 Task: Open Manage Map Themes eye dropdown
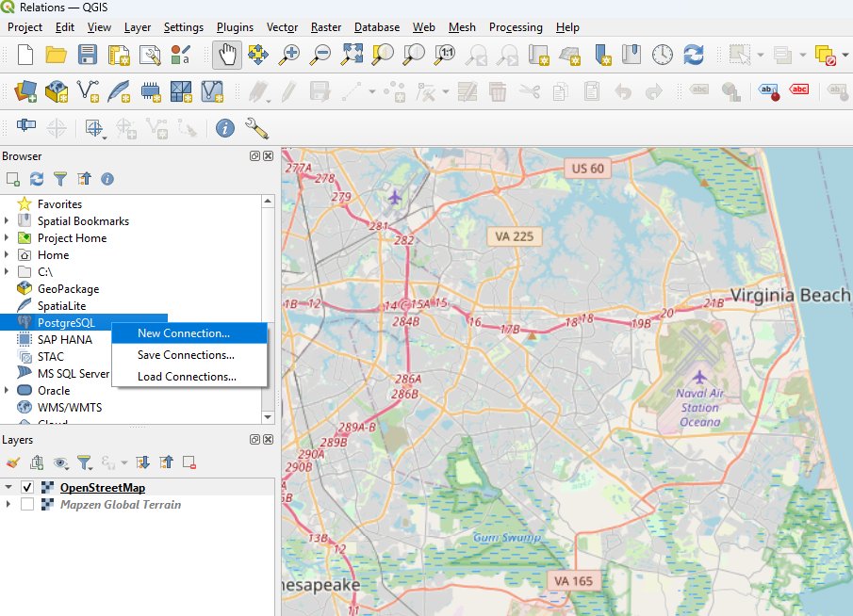(61, 462)
